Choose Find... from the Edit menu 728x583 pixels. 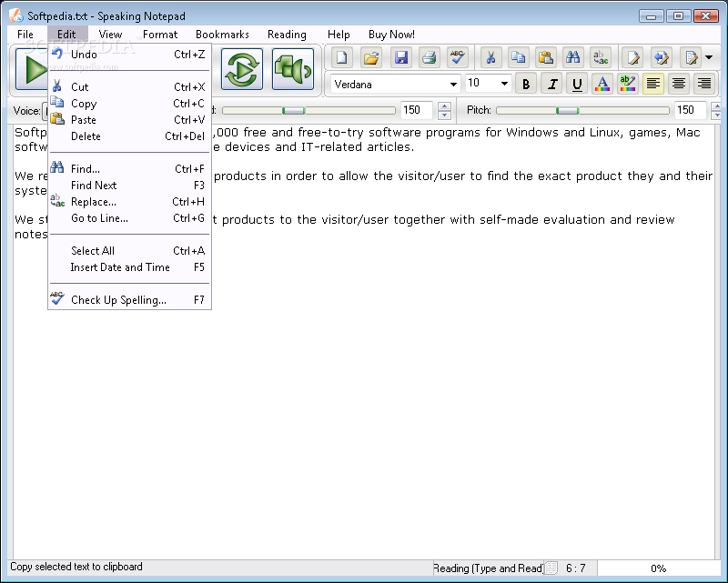[129, 168]
